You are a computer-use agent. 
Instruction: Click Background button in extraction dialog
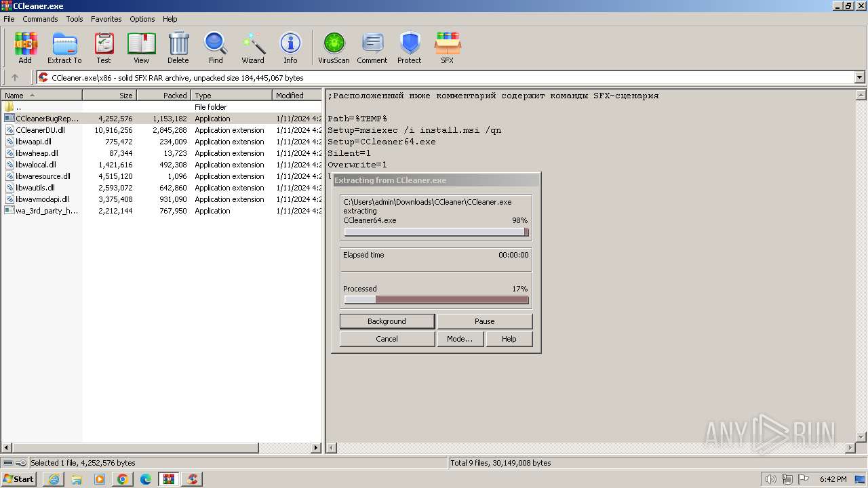(x=387, y=321)
